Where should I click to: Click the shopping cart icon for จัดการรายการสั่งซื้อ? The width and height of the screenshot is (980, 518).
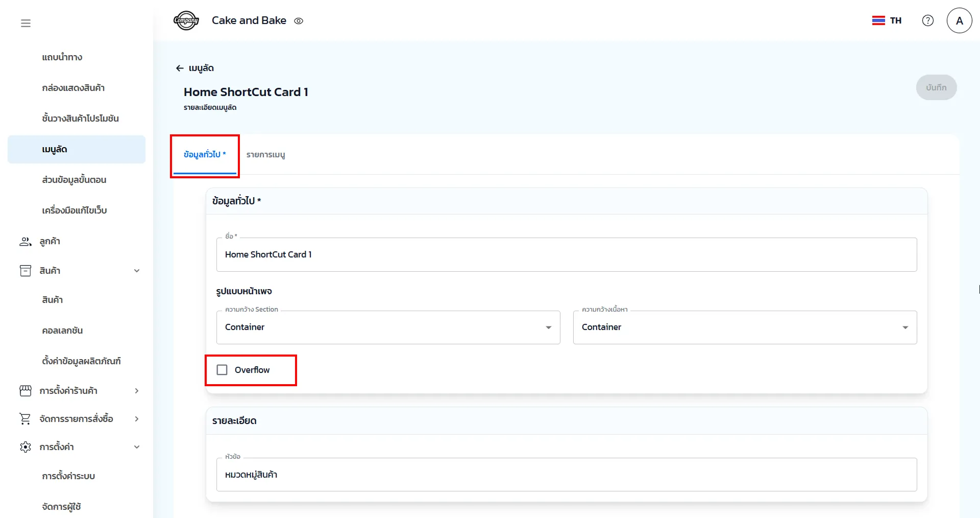[x=25, y=419]
